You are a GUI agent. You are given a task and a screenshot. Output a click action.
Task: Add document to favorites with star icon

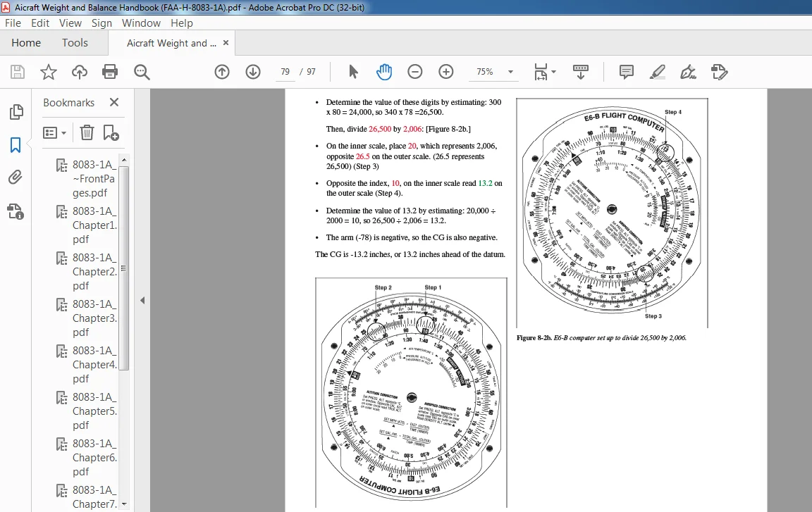tap(48, 72)
